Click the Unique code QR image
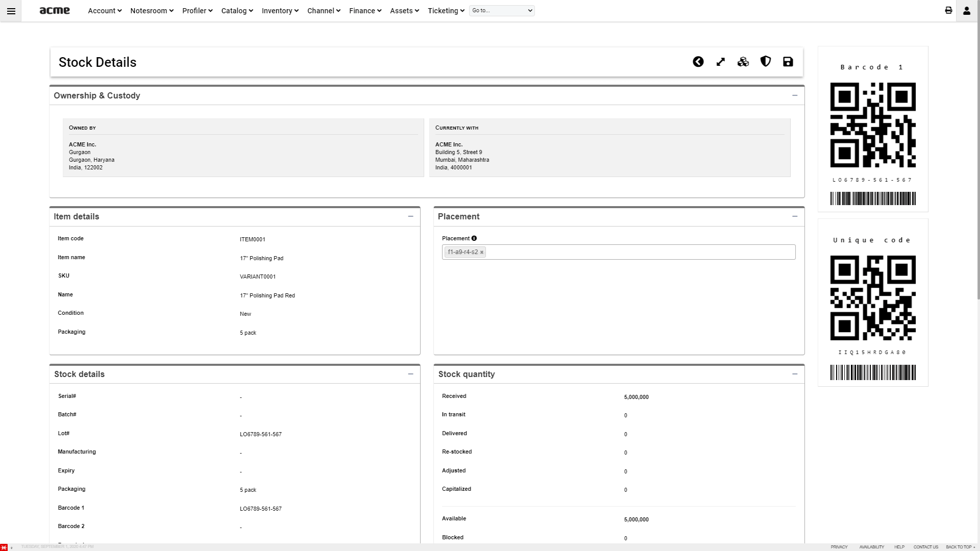This screenshot has height=551, width=980. pos(873,298)
